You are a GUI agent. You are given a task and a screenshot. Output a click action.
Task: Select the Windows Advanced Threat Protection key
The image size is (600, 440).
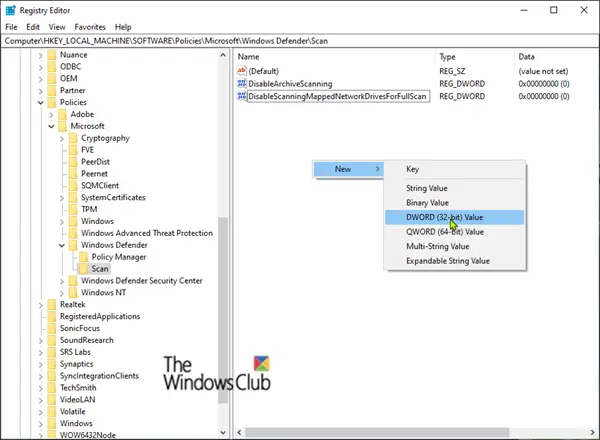(147, 233)
